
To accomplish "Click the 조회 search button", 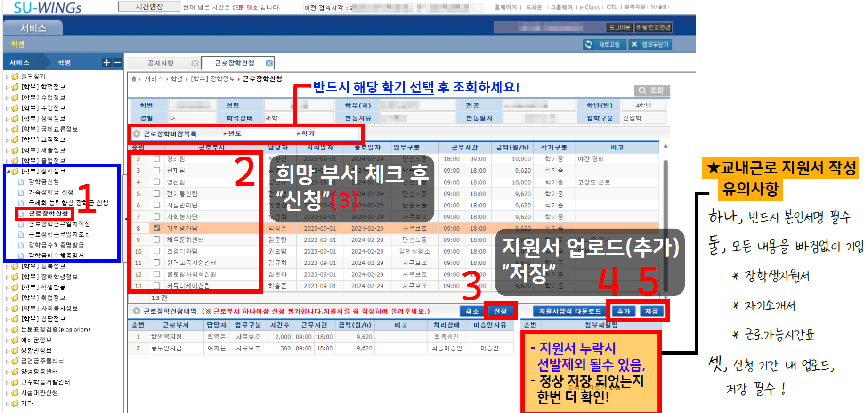I will (651, 91).
